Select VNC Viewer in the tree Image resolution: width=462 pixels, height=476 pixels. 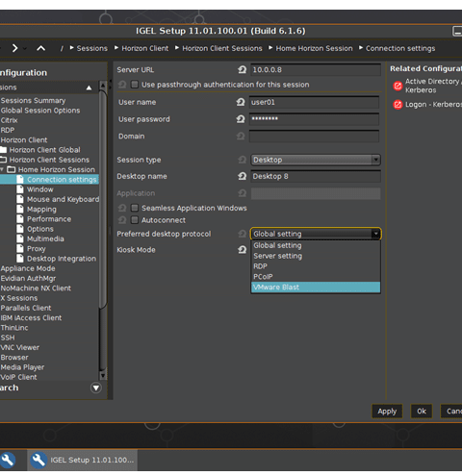coord(20,347)
